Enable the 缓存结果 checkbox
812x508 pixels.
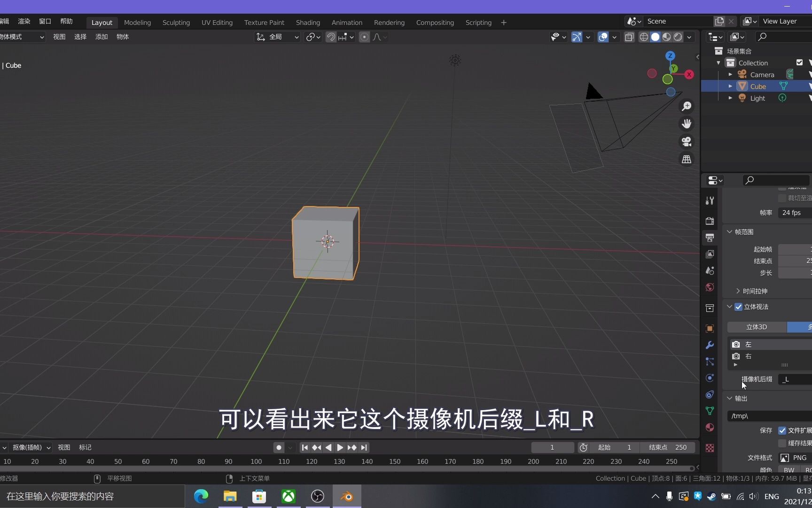782,443
